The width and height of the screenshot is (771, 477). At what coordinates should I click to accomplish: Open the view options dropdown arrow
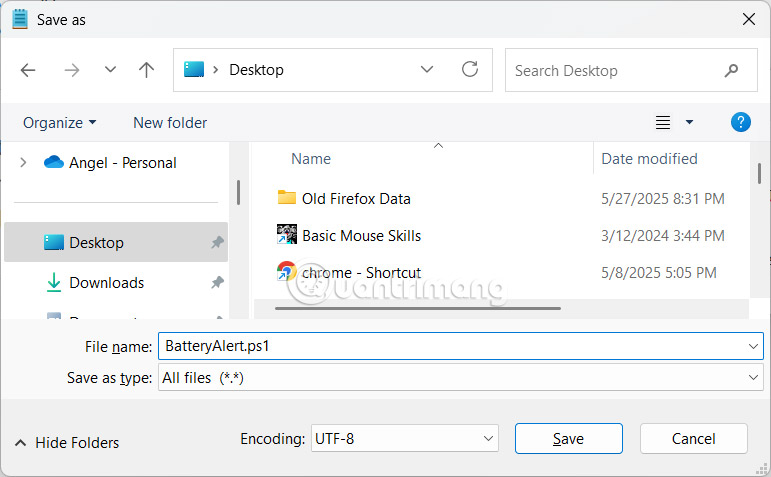click(x=689, y=122)
